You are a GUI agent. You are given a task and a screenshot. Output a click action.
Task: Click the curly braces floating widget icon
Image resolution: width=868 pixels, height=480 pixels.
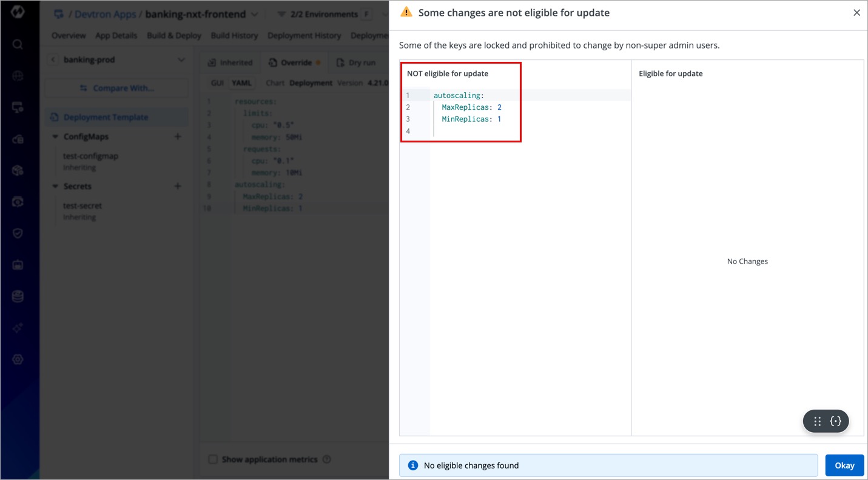[x=836, y=421]
